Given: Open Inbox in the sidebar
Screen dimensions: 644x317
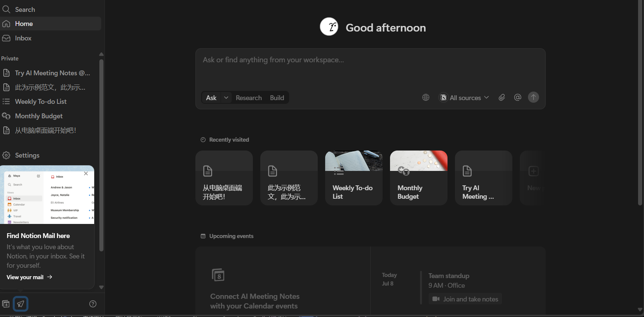Looking at the screenshot, I should (x=50, y=38).
